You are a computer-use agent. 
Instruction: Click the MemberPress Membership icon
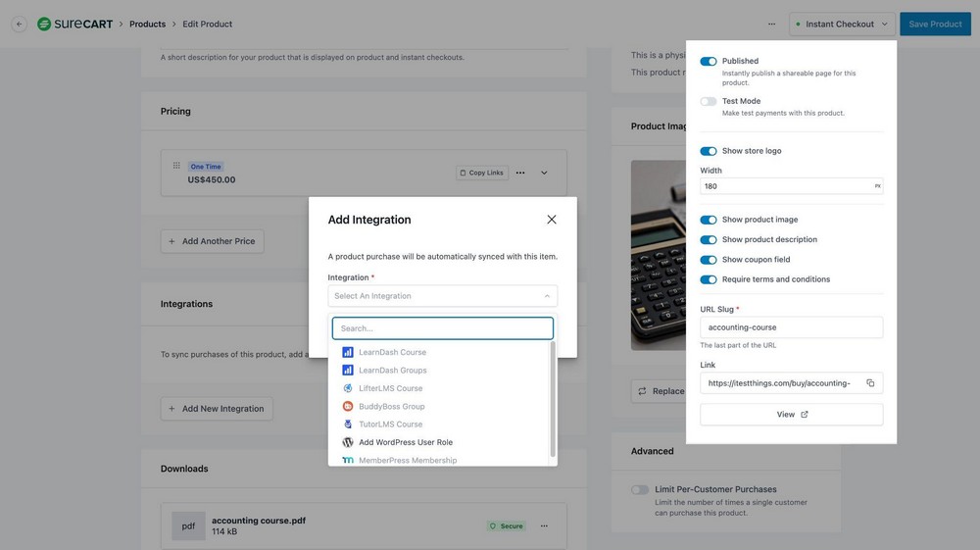[348, 460]
